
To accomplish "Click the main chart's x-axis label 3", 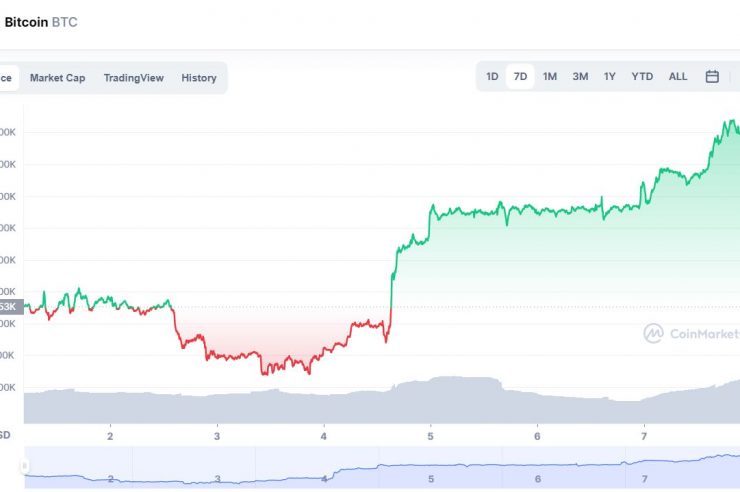I will 217,436.
